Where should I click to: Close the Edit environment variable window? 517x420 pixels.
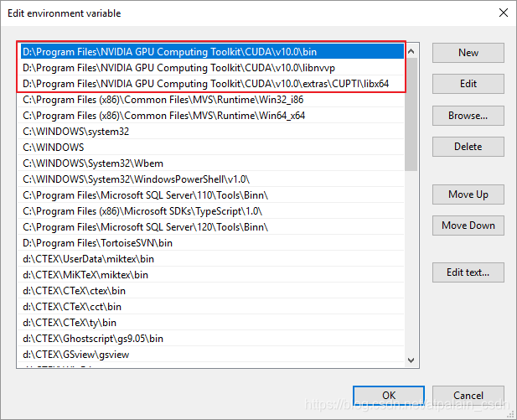point(503,13)
